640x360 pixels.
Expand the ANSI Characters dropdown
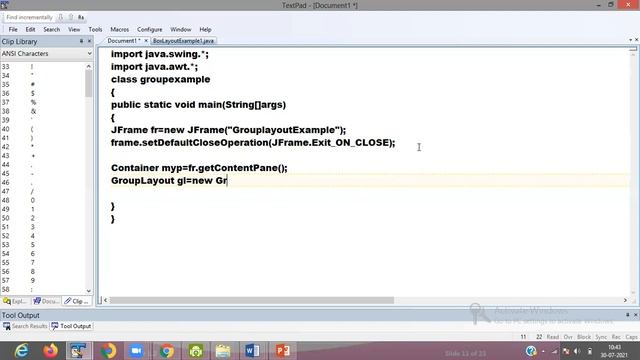click(x=89, y=53)
